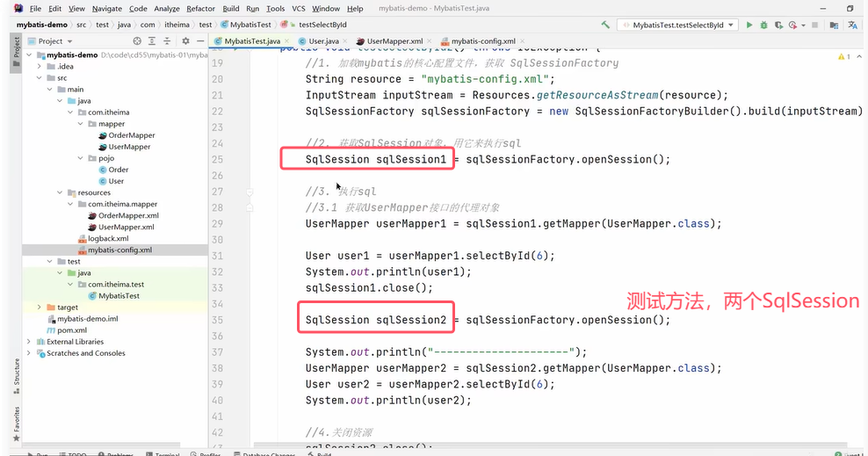Open the Favorites tool window sidebar tab

[16, 423]
